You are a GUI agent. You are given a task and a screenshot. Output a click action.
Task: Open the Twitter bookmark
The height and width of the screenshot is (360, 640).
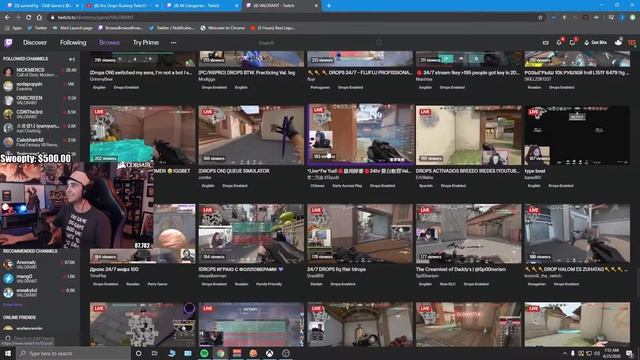click(37, 28)
